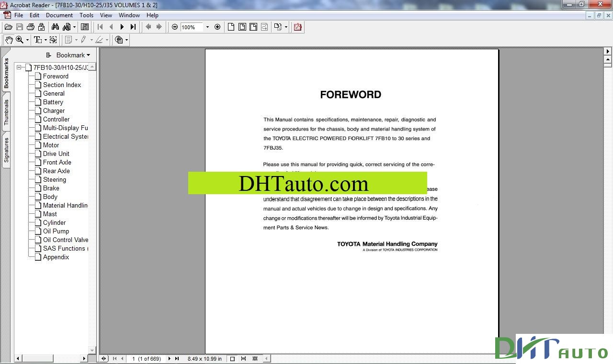Image resolution: width=613 pixels, height=364 pixels.
Task: Click the zoom in plus icon
Action: point(217,27)
